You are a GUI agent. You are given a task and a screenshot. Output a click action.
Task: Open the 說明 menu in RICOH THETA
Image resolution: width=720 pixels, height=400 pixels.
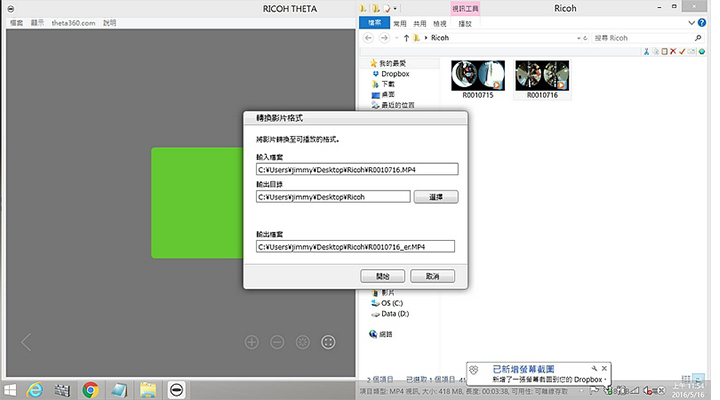point(109,23)
